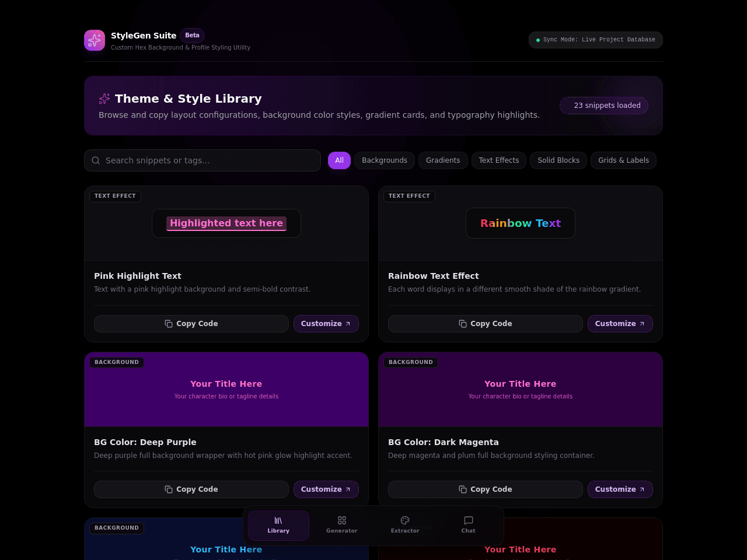This screenshot has height=560, width=747.
Task: Click the Sync Mode status badge
Action: point(596,40)
